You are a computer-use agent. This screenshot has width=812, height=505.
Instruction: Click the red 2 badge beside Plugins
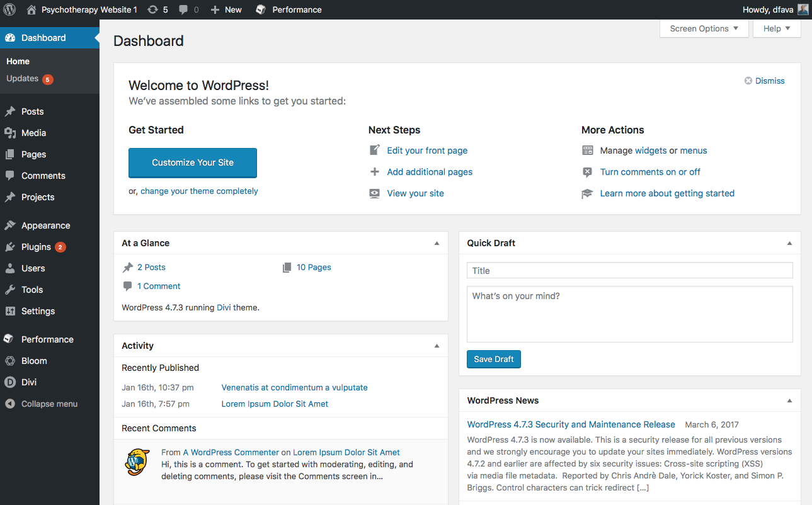pyautogui.click(x=60, y=247)
